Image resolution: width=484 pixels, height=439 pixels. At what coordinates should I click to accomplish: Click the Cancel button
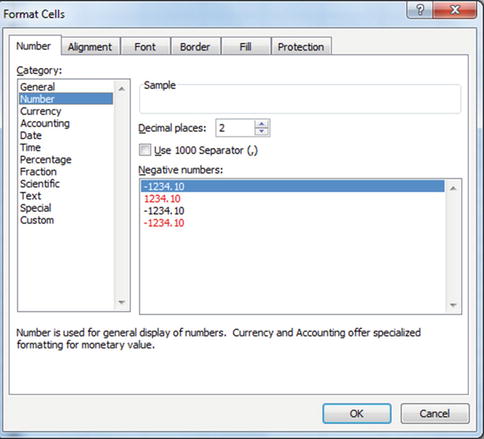tap(435, 414)
